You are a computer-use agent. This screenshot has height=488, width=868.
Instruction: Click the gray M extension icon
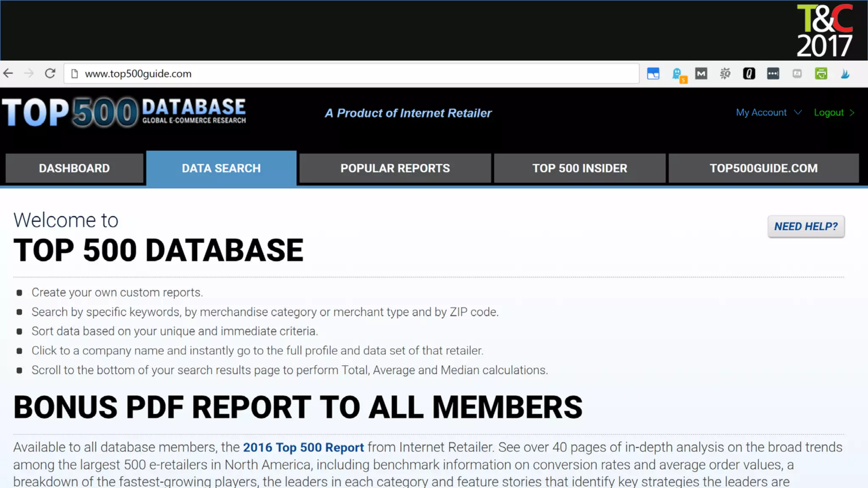[701, 74]
